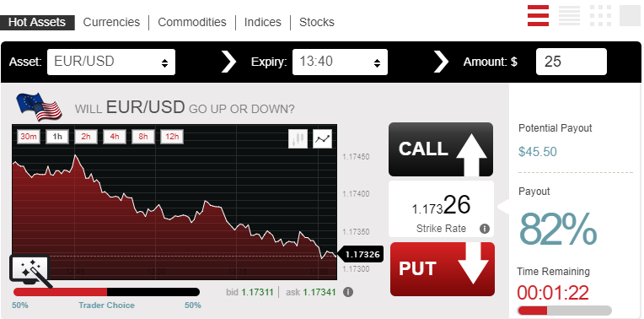Set chart timeframe to 4h
The width and height of the screenshot is (644, 319).
coord(115,137)
